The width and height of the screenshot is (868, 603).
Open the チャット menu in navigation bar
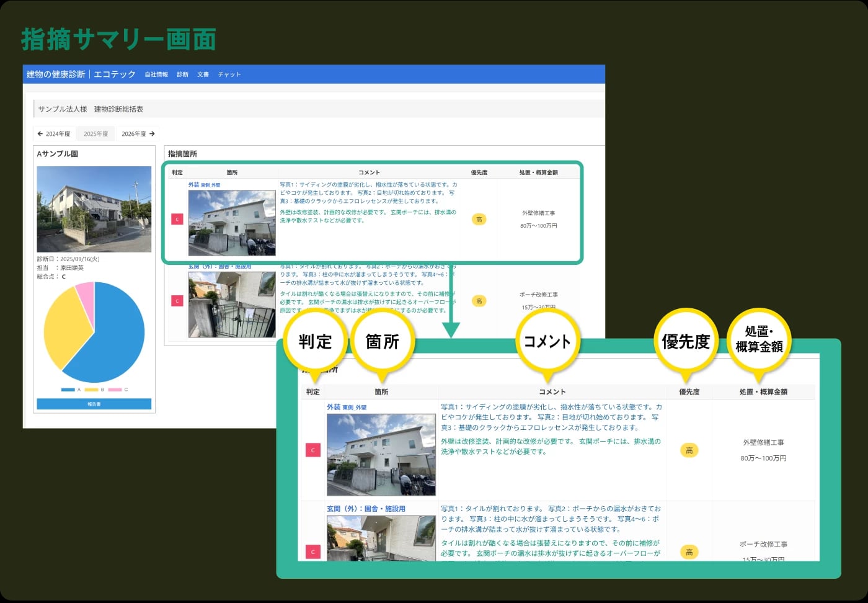pos(229,74)
